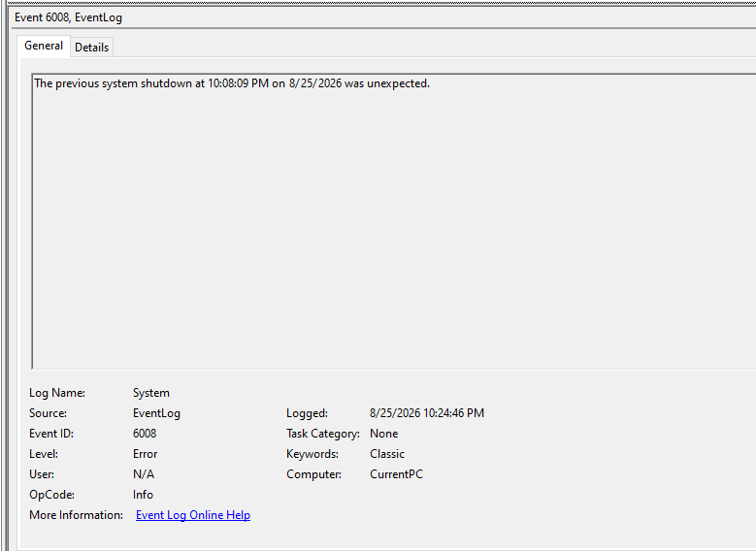756x551 pixels.
Task: Click the 'Task Category:' label
Action: tap(323, 434)
